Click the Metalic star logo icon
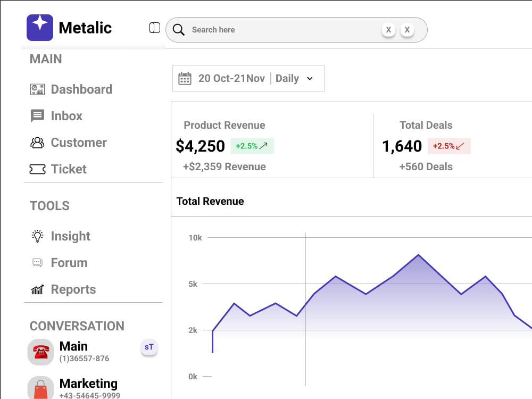The image size is (532, 399). (x=40, y=28)
